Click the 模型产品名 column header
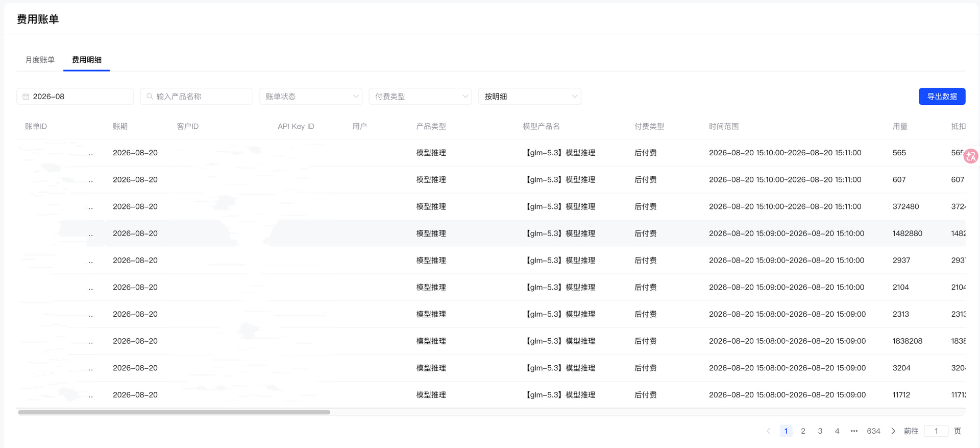The image size is (980, 448). tap(541, 126)
